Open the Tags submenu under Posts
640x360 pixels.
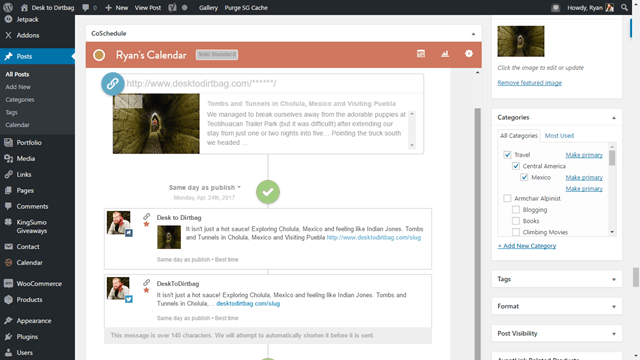[x=11, y=112]
